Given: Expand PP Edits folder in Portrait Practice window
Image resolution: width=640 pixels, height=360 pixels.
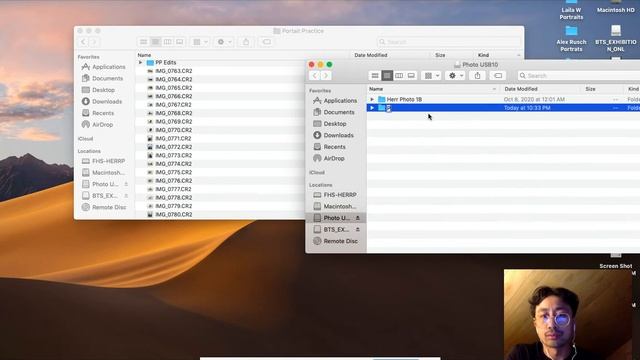Looking at the screenshot, I should (140, 62).
